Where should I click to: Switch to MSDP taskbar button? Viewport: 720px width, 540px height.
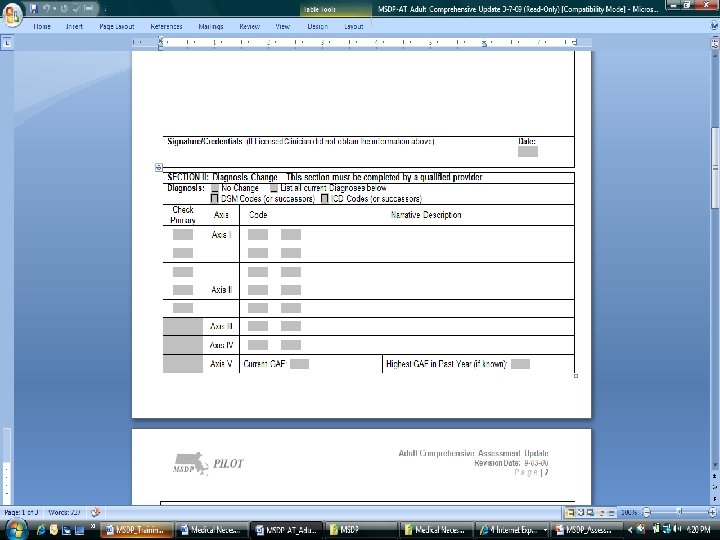(x=361, y=529)
